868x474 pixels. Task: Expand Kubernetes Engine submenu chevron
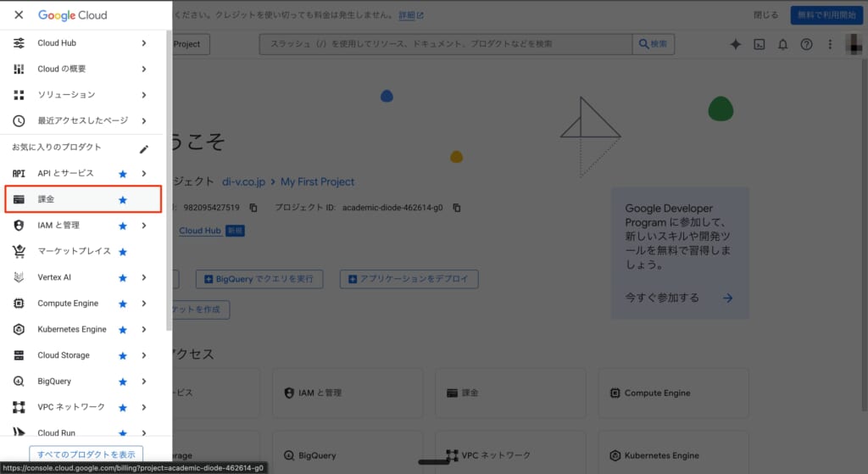[144, 330]
